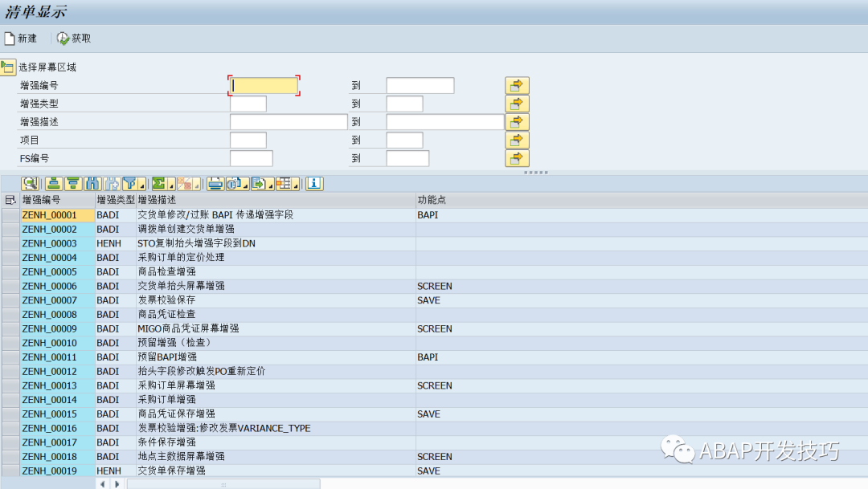
Task: Click the 获取 (Get) button
Action: pyautogui.click(x=74, y=39)
